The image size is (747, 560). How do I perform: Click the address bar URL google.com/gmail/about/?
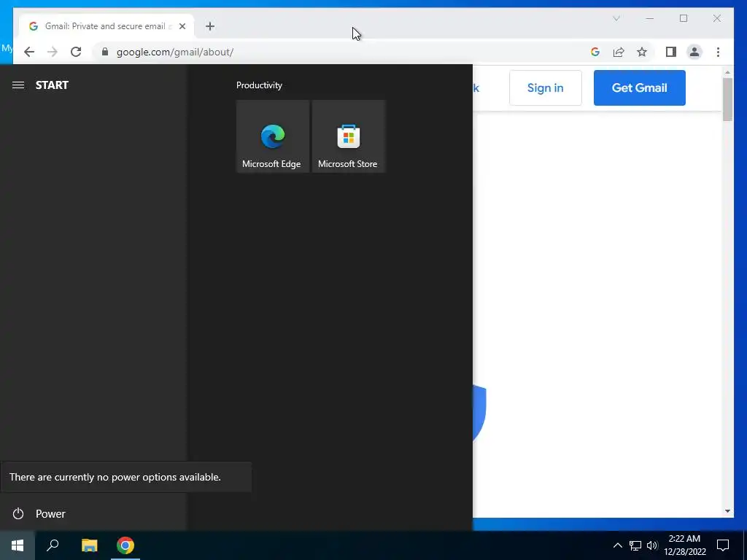175,52
